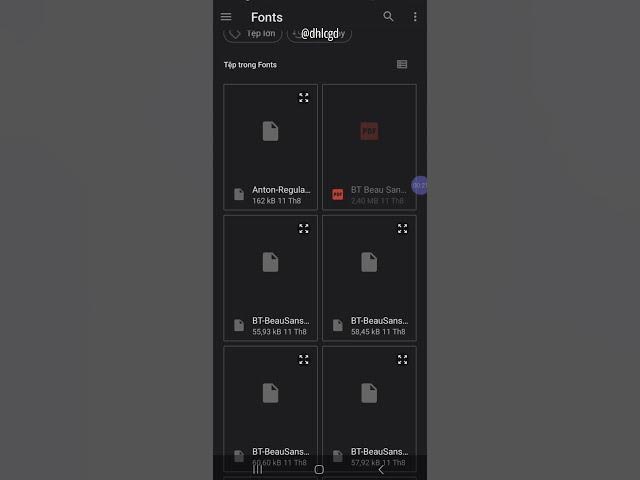Select the 'Tệp lớn' filter chip
The image size is (640, 480).
click(x=253, y=34)
